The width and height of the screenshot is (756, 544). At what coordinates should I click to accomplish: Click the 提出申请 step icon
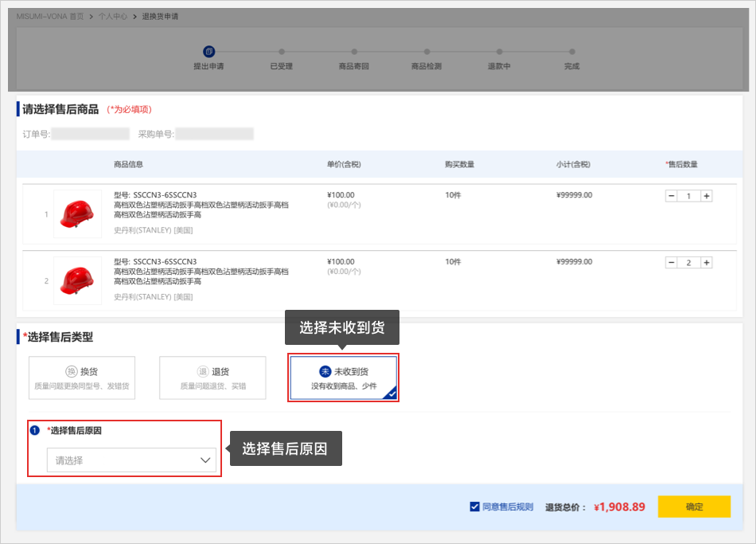[208, 52]
